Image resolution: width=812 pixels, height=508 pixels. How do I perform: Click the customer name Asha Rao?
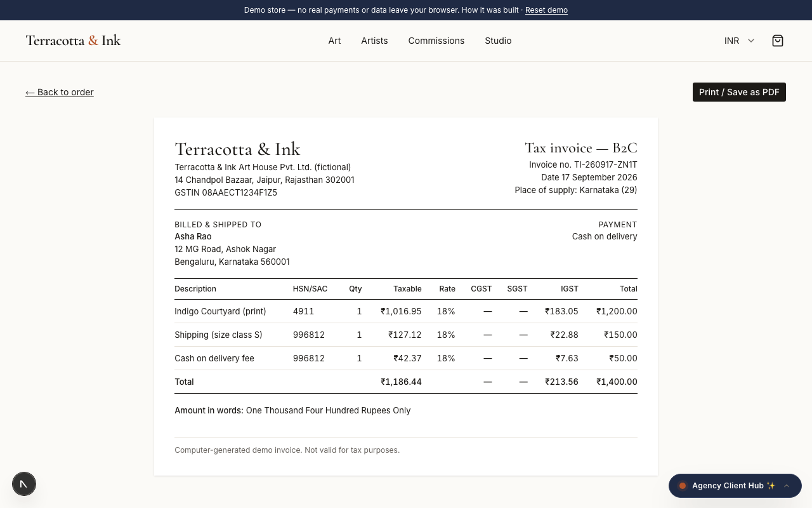click(193, 236)
